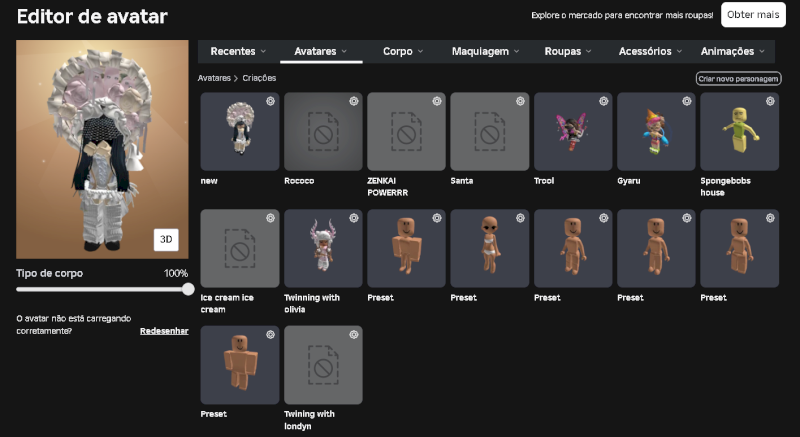The width and height of the screenshot is (800, 437).
Task: Click the Obter mais button
Action: (x=753, y=15)
